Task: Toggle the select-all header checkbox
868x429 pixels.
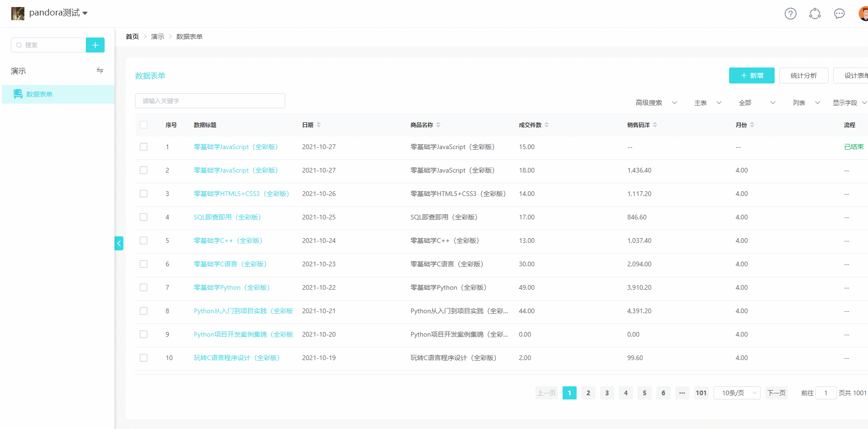Action: click(x=144, y=125)
